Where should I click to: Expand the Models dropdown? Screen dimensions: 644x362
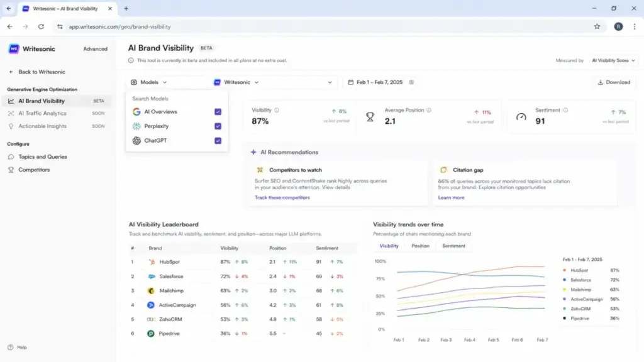[149, 82]
